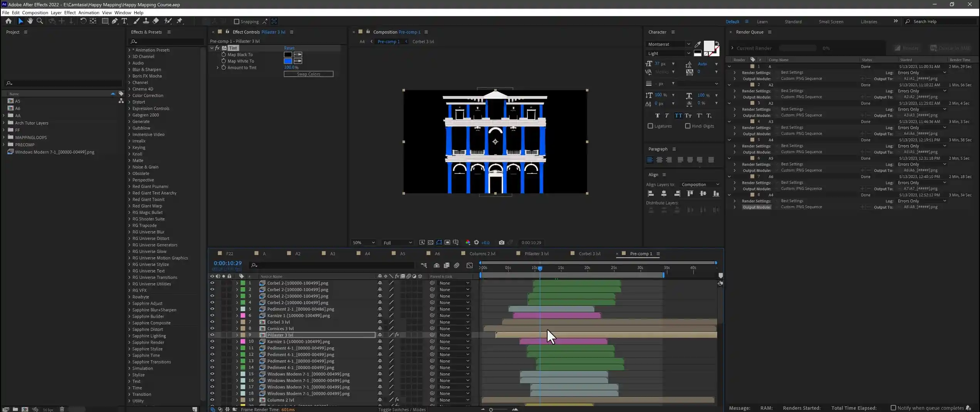Check the Ligatures checkbox
This screenshot has width=980, height=412.
tap(650, 126)
